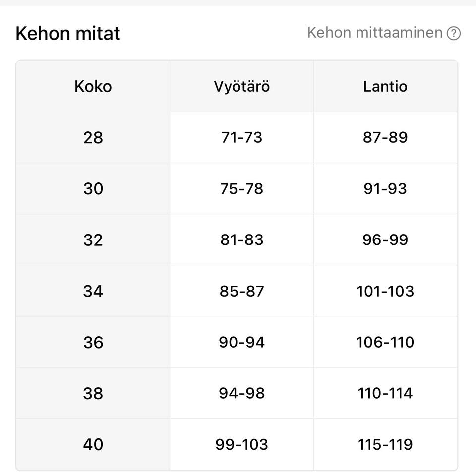476x475 pixels.
Task: Click the question mark help icon
Action: tap(453, 34)
